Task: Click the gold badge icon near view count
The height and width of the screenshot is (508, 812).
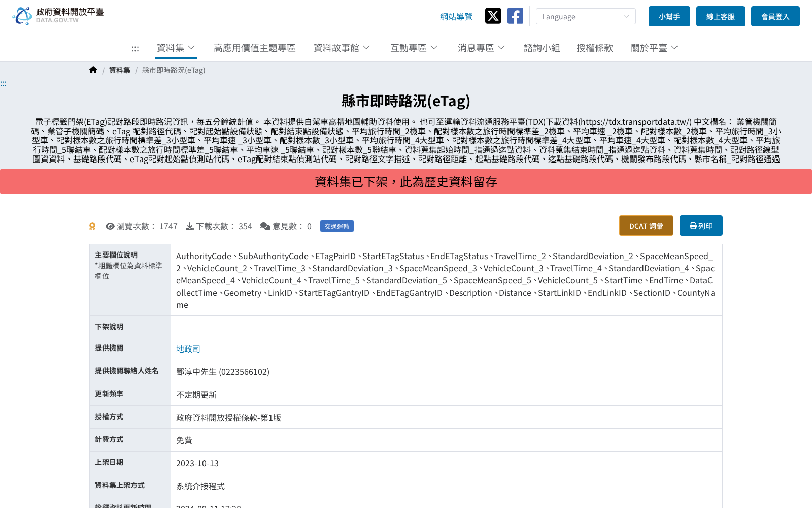Action: (92, 226)
